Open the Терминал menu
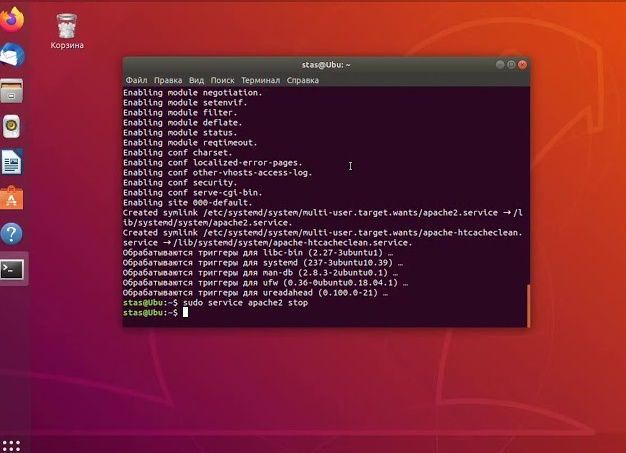This screenshot has height=453, width=626. pos(260,80)
